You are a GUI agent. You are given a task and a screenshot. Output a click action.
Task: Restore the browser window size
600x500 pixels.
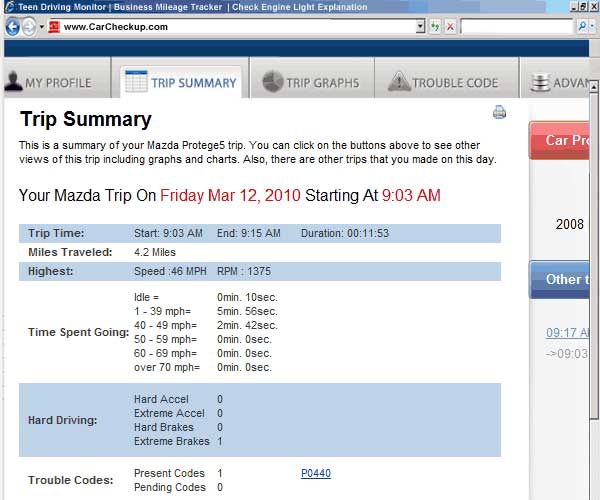[x=583, y=7]
